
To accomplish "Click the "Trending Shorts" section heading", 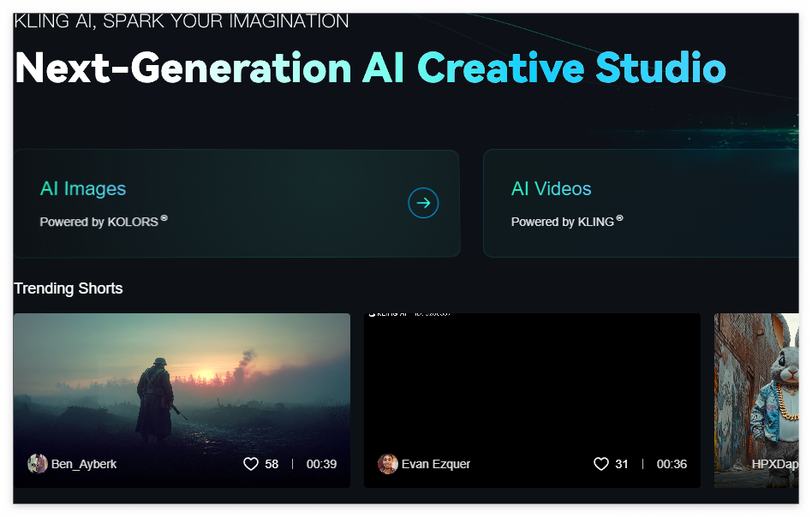I will pos(69,288).
